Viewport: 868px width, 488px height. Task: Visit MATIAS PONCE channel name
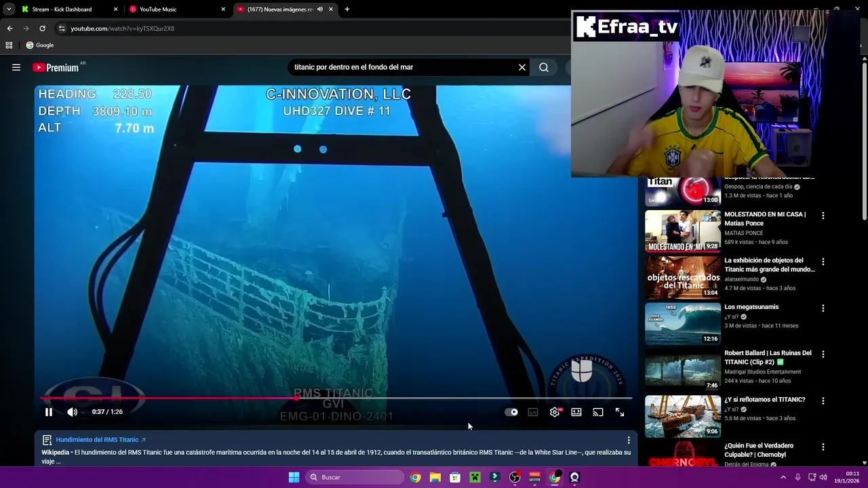[743, 233]
